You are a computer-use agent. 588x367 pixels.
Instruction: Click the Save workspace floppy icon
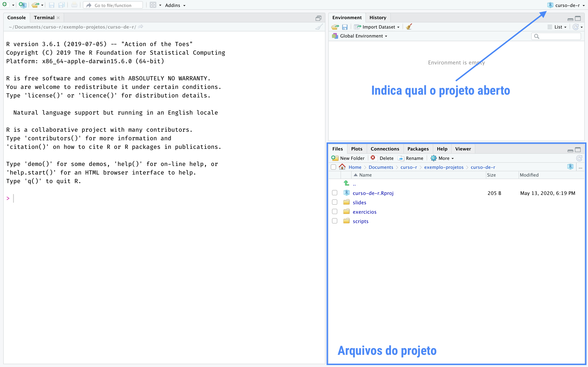click(345, 27)
